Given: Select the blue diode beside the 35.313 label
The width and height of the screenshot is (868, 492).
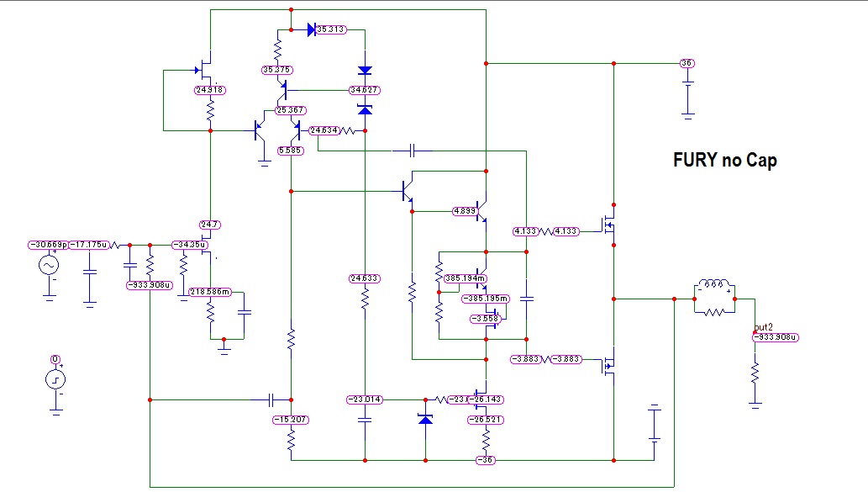Looking at the screenshot, I should point(312,29).
